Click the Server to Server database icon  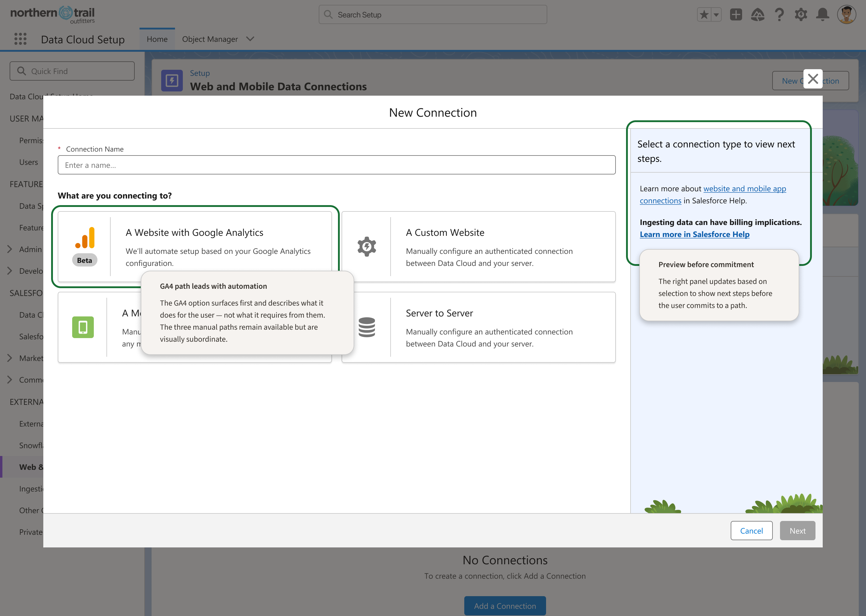367,327
